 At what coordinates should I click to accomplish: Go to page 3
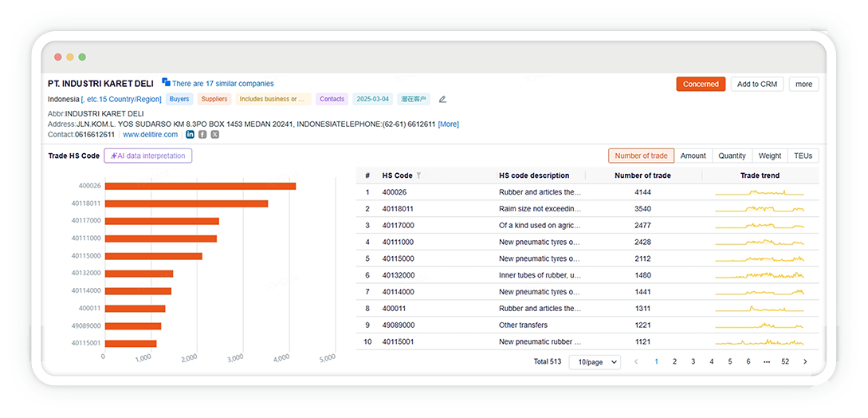[x=693, y=361]
